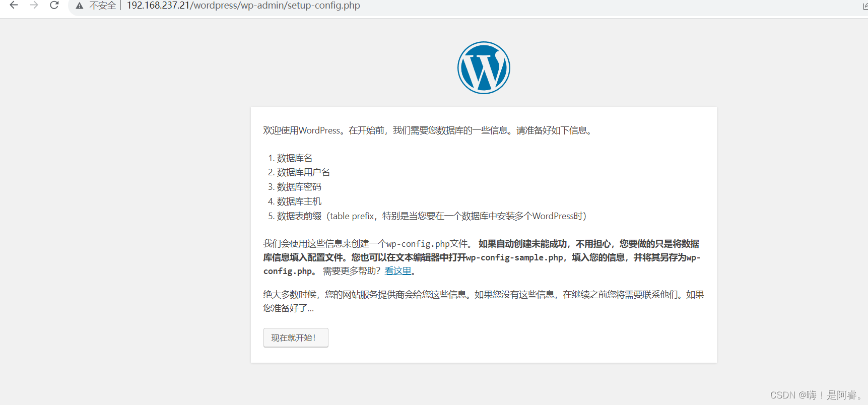Select the bold wp-config-sample.php text
Image resolution: width=868 pixels, height=405 pixels.
tap(514, 257)
